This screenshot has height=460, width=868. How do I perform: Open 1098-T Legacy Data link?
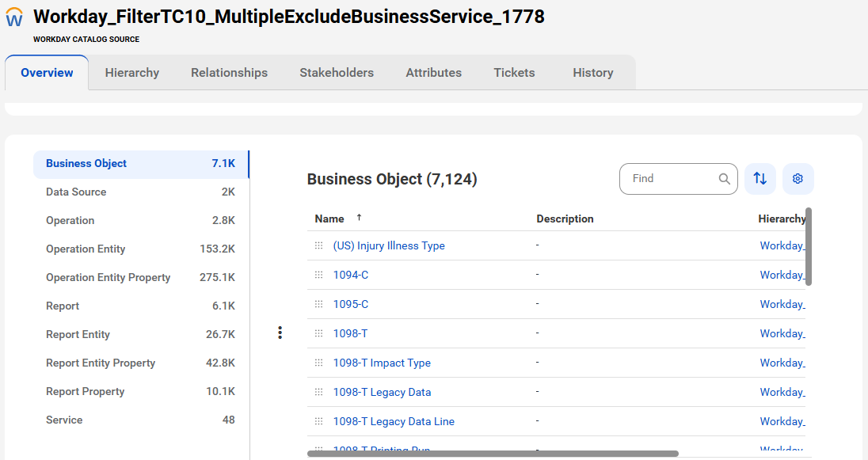382,393
